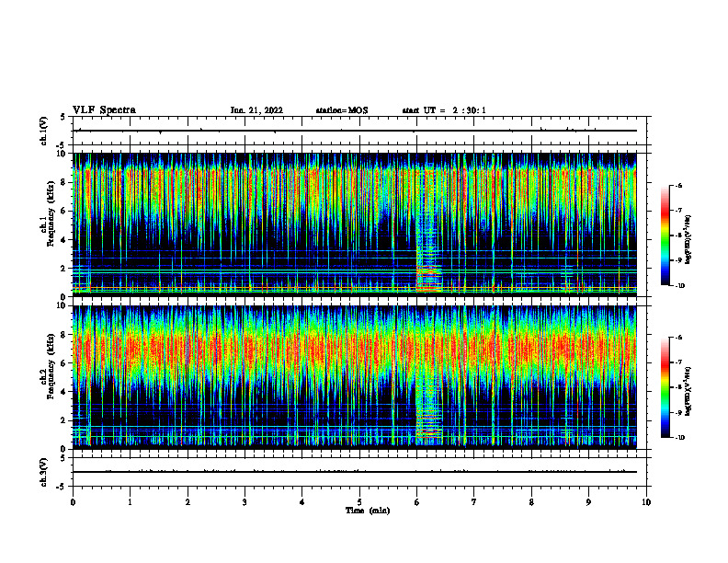Click time axis tick label '9'
This screenshot has height=563, width=728.
[x=588, y=502]
